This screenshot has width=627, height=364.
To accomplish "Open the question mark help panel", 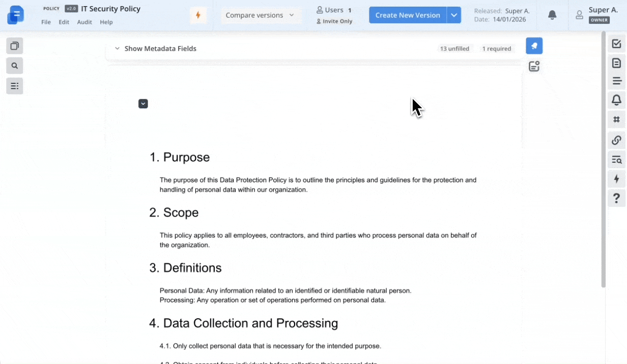I will (x=616, y=198).
